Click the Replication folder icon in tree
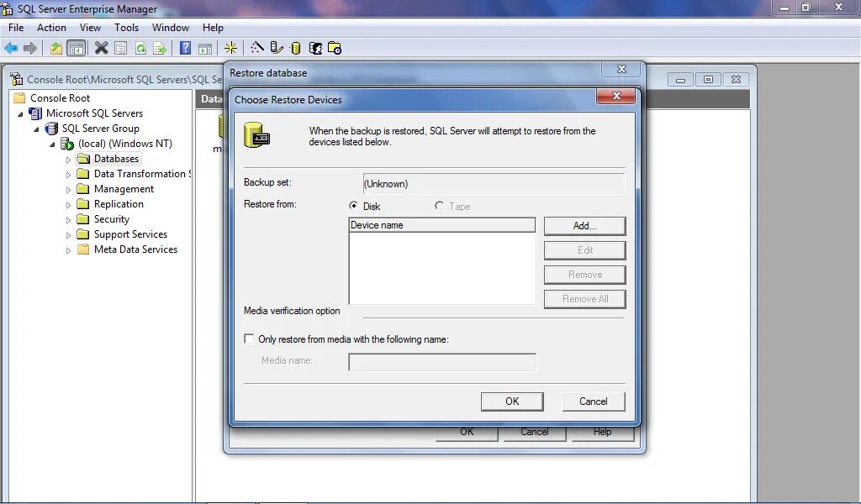This screenshot has width=861, height=504. tap(83, 204)
